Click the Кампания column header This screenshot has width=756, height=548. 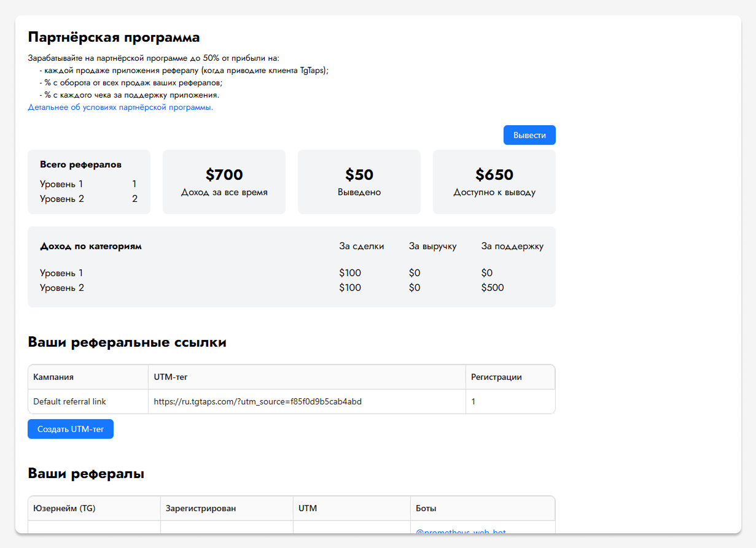(53, 377)
